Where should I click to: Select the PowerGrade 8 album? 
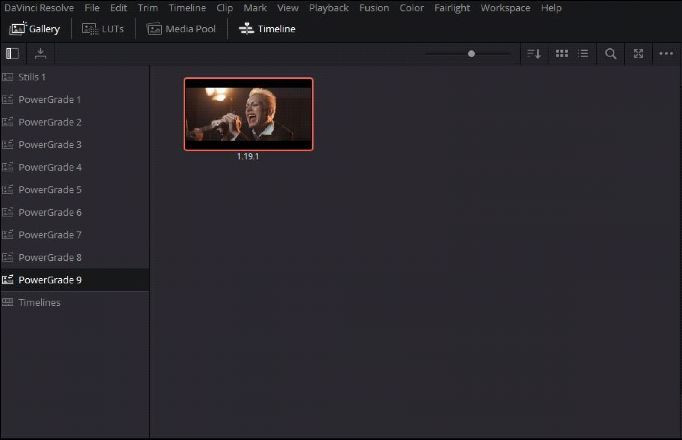[75, 257]
